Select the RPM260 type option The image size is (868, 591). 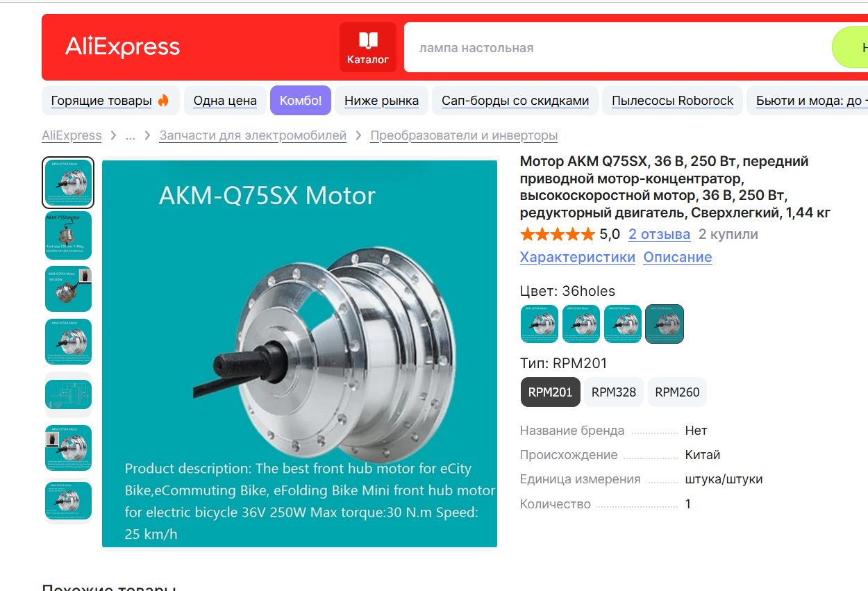click(677, 392)
